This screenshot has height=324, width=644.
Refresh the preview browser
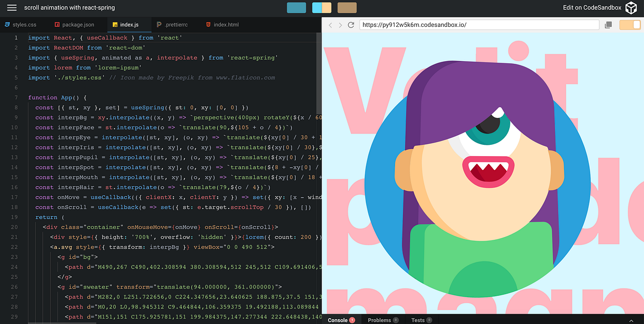click(x=351, y=25)
